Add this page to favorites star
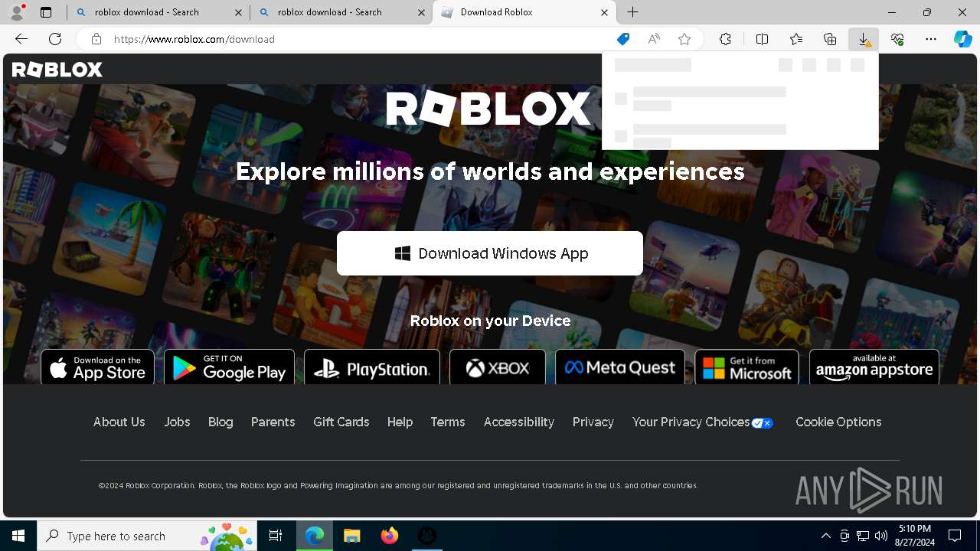 coord(684,39)
